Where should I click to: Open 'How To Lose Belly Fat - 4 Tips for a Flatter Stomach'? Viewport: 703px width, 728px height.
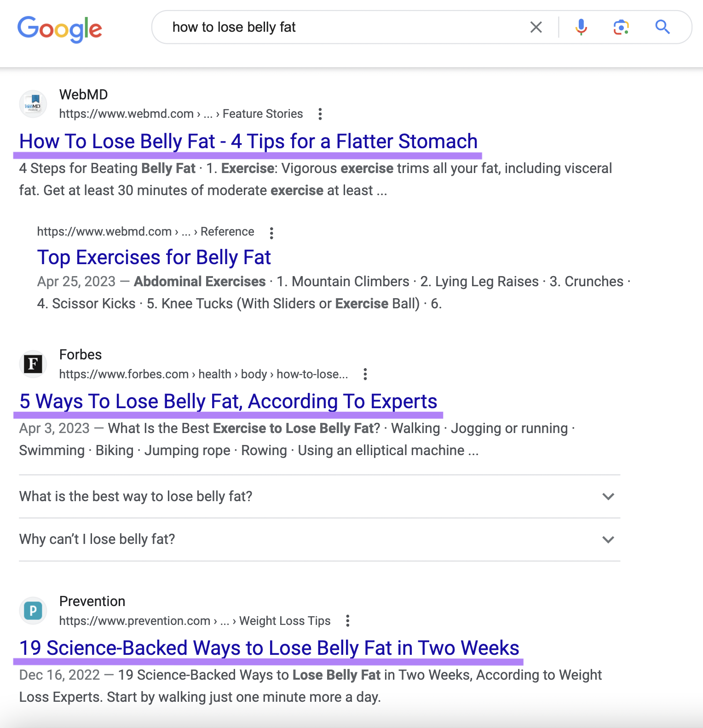click(x=248, y=141)
